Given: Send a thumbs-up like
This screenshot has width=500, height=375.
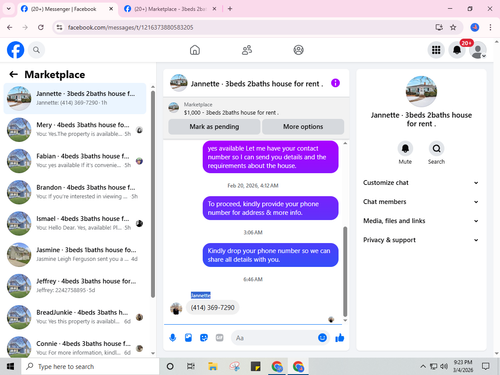Looking at the screenshot, I should pyautogui.click(x=340, y=338).
